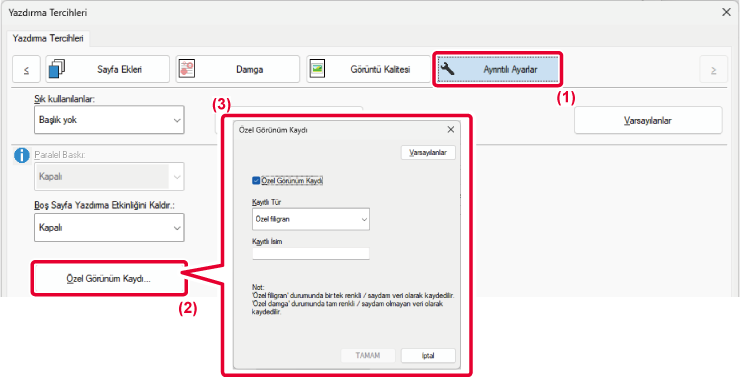The height and width of the screenshot is (381, 740).
Task: Open the disabled Paralel Baskı dropdown
Action: pos(109,177)
